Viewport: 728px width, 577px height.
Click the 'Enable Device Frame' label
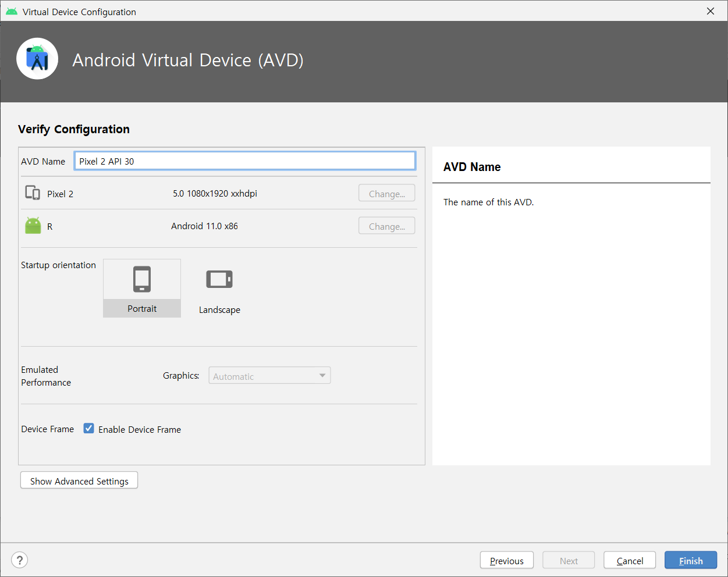click(140, 430)
